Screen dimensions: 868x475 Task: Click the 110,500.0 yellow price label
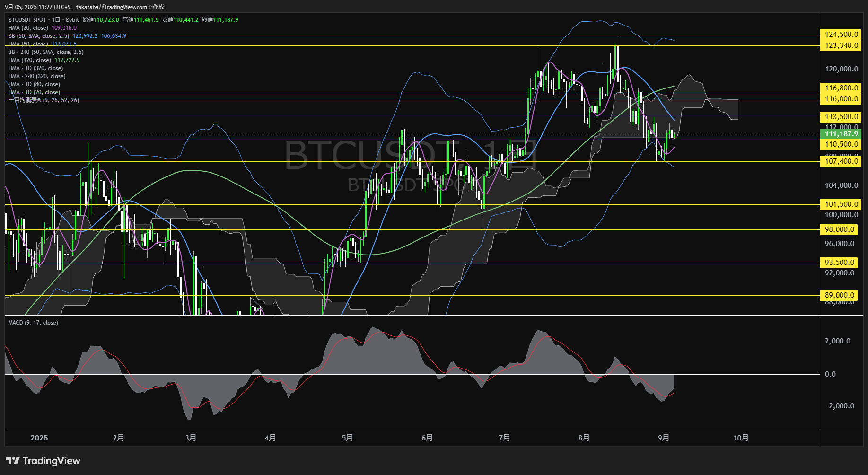click(x=841, y=144)
